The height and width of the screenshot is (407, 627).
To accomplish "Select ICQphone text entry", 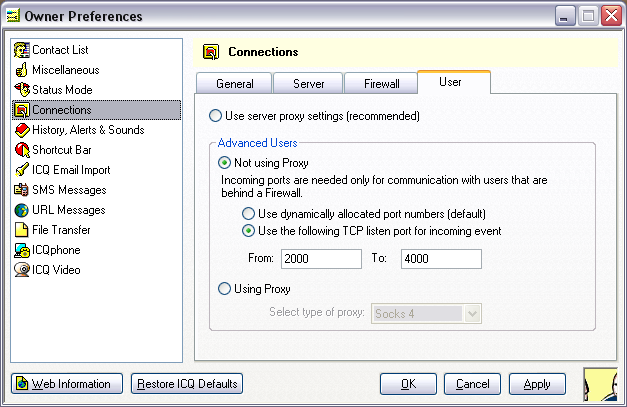I will click(x=56, y=250).
